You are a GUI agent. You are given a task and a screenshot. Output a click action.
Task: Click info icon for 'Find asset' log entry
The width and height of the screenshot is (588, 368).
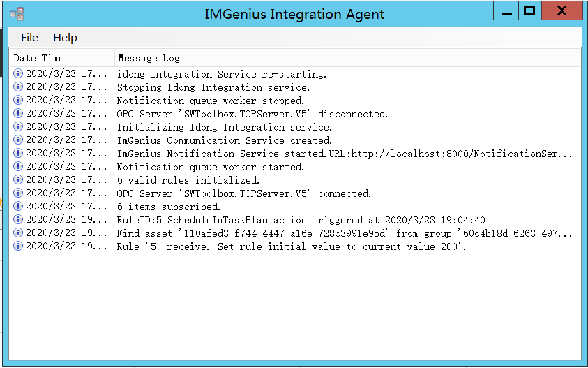(18, 233)
